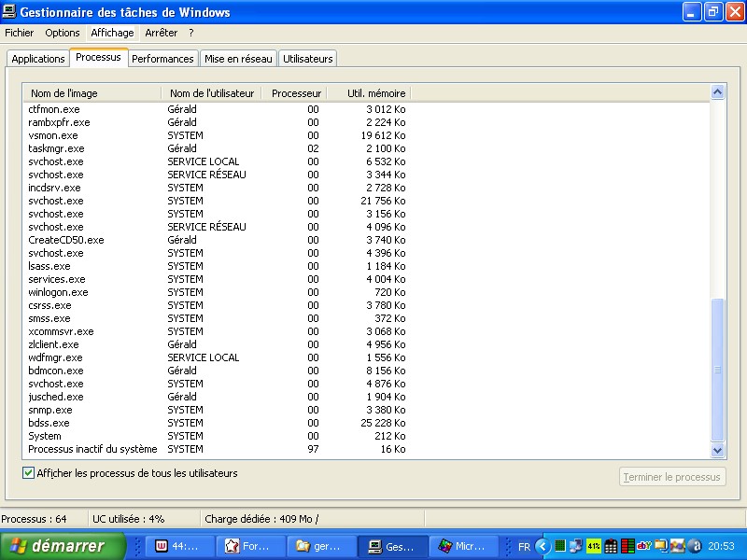Click the process list scroll up arrow

pyautogui.click(x=717, y=91)
